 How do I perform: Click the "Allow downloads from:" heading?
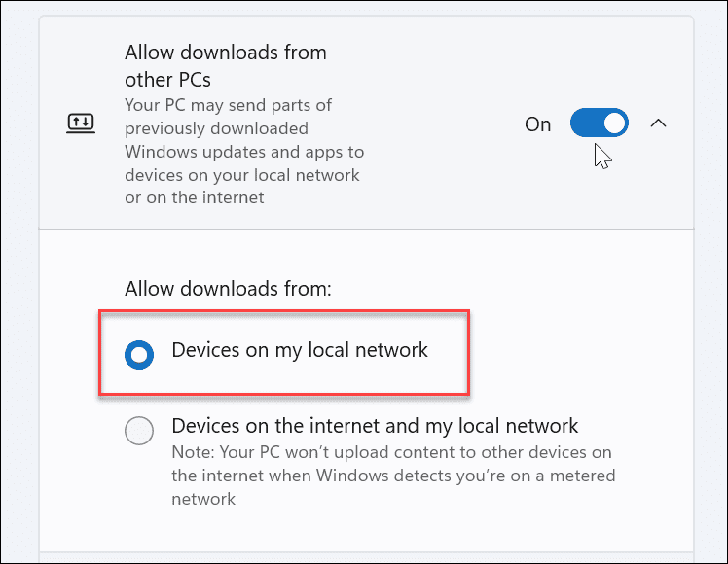[x=229, y=289]
